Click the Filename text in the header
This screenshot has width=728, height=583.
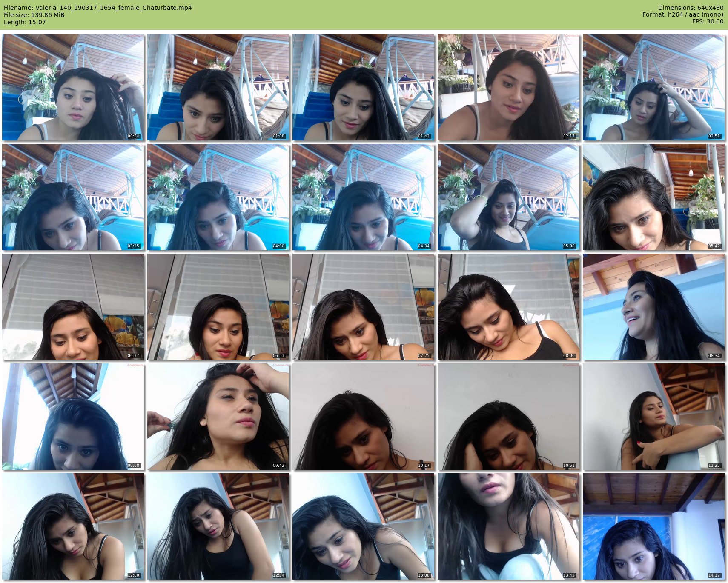tap(98, 8)
